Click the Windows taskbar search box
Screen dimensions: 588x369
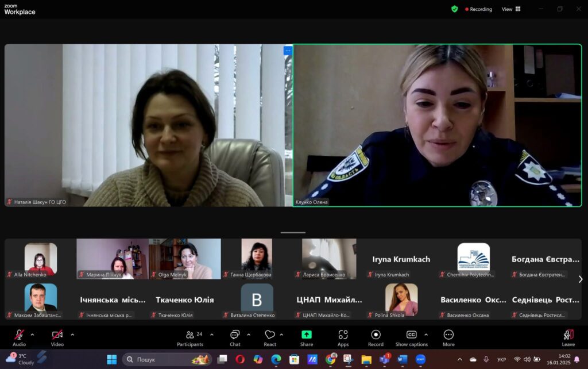click(167, 360)
